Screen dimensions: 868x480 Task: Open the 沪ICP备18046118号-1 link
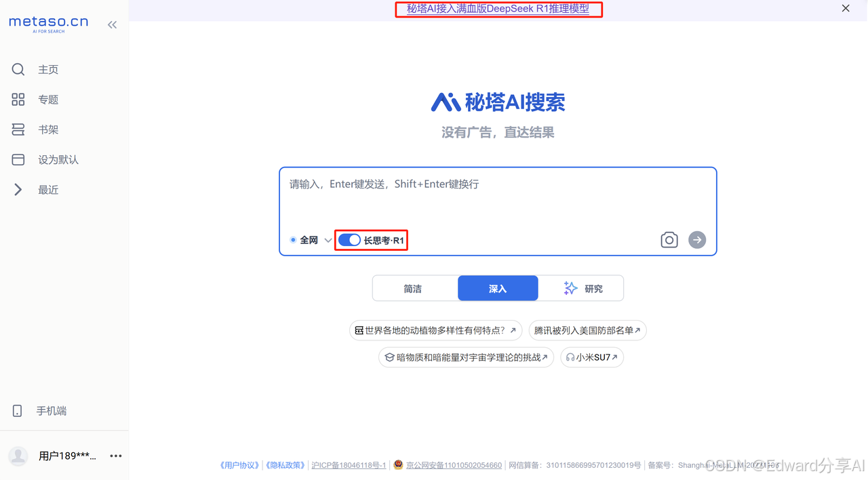[349, 465]
